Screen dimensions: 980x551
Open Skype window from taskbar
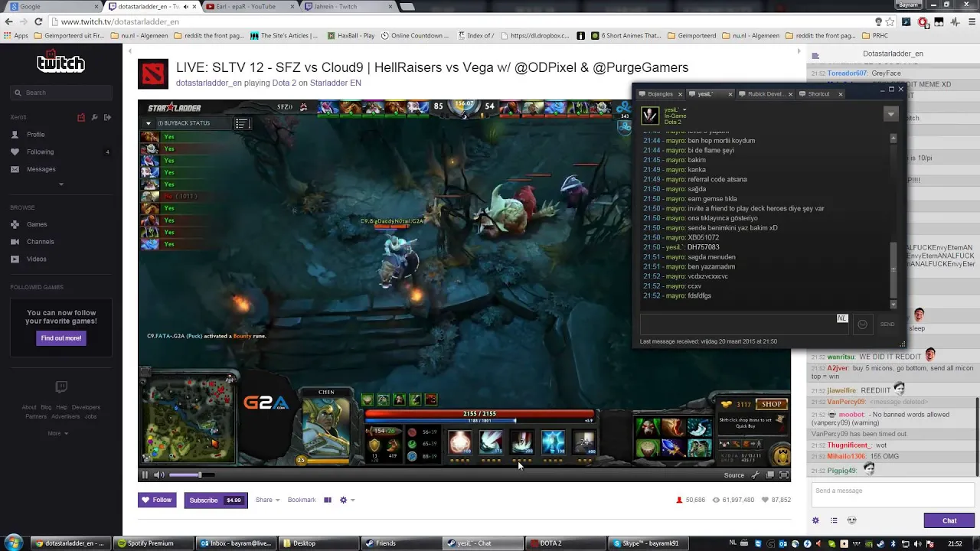pyautogui.click(x=648, y=543)
